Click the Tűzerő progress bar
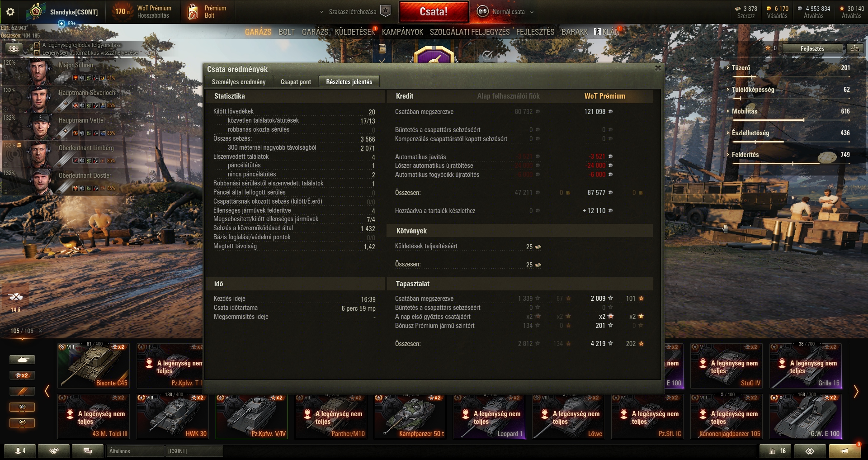Screen dimensions: 868x460 pyautogui.click(x=791, y=76)
